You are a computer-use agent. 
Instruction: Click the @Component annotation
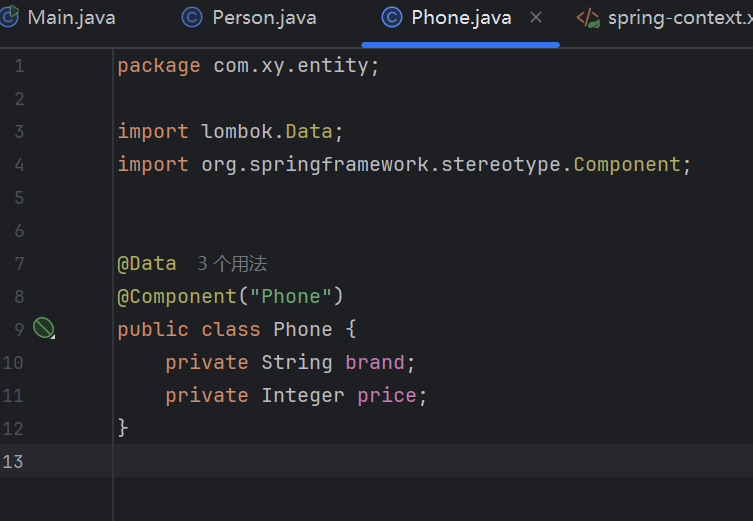pyautogui.click(x=177, y=296)
